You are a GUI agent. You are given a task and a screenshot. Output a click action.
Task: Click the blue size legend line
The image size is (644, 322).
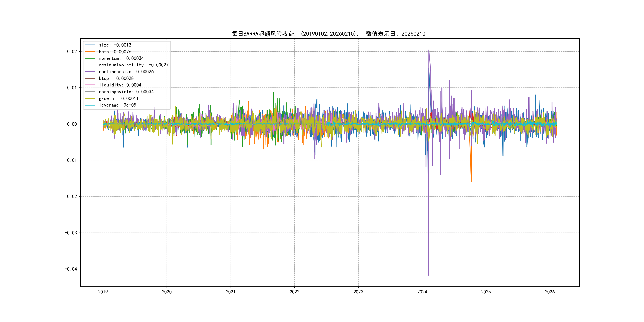click(x=90, y=45)
